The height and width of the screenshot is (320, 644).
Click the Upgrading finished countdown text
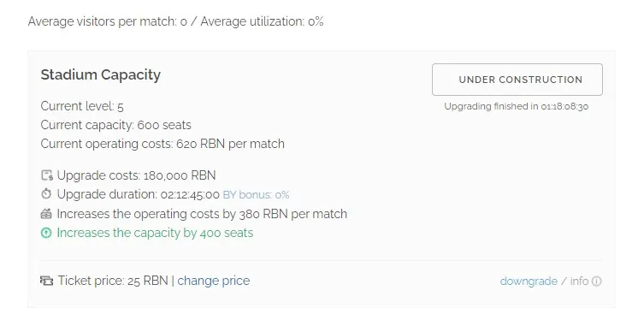[517, 106]
